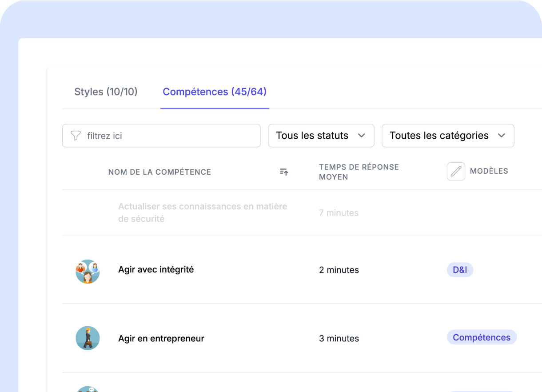Viewport: 542px width, 392px height.
Task: Open the 'Agir en entrepreneur' competency
Action: point(161,339)
